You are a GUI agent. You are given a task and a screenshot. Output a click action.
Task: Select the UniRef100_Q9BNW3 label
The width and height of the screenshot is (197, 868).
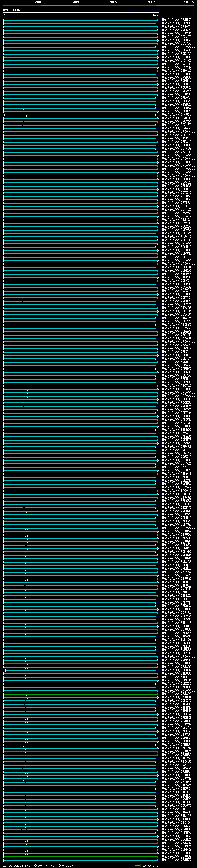[x=177, y=511]
